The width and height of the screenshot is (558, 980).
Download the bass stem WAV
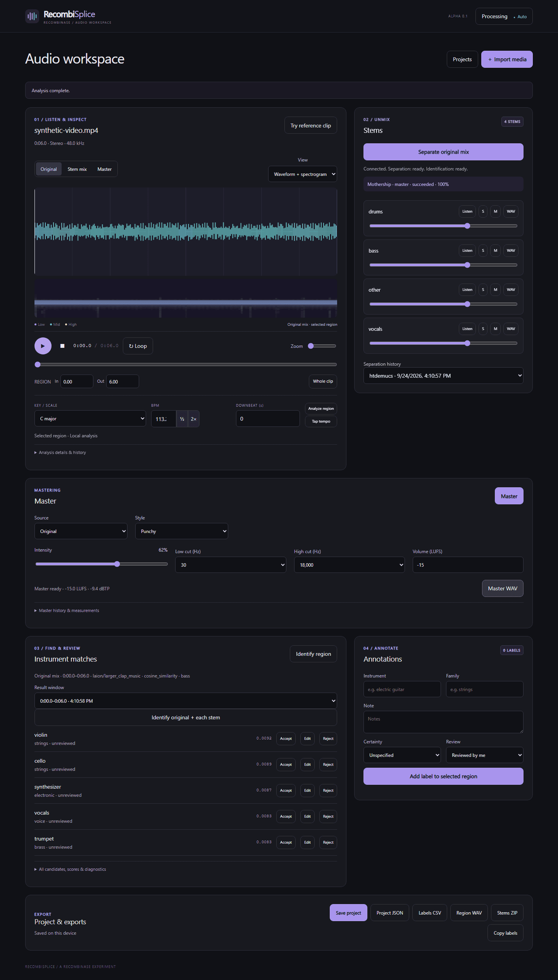click(x=511, y=251)
